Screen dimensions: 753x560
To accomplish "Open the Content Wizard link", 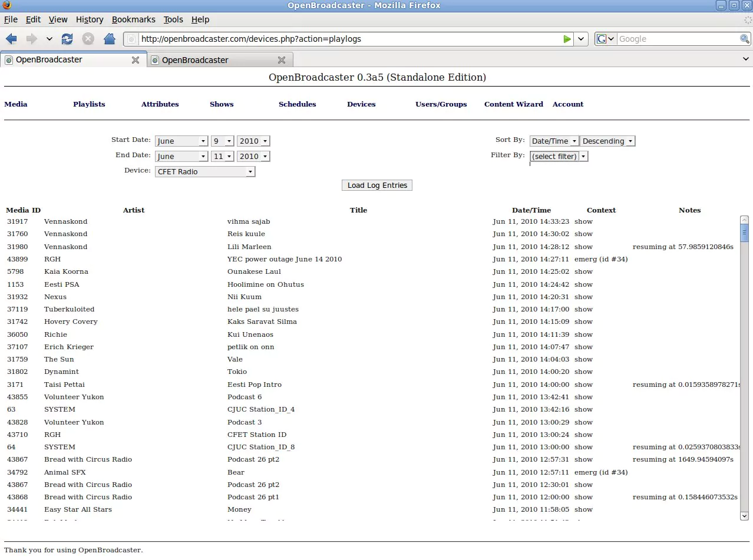I will click(x=514, y=104).
